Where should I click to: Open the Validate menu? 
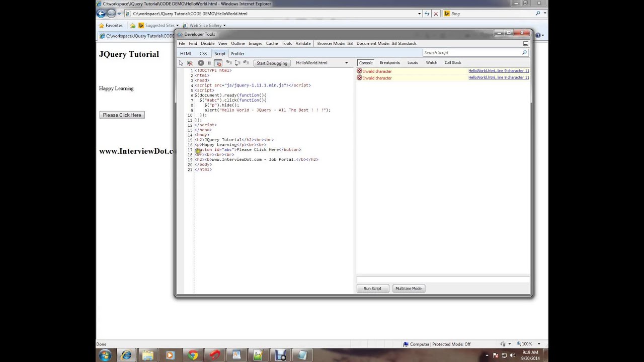303,43
